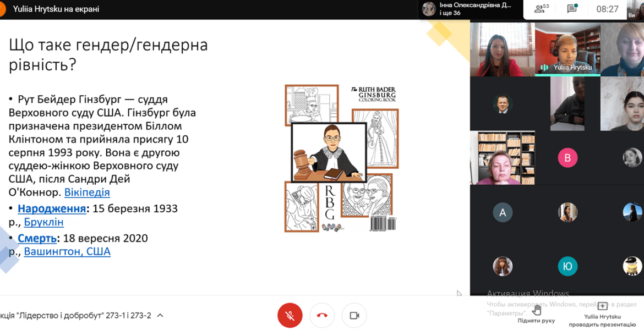Image resolution: width=644 pixels, height=330 pixels.
Task: Select Yuliia Hrytsku's video tile
Action: tap(567, 50)
